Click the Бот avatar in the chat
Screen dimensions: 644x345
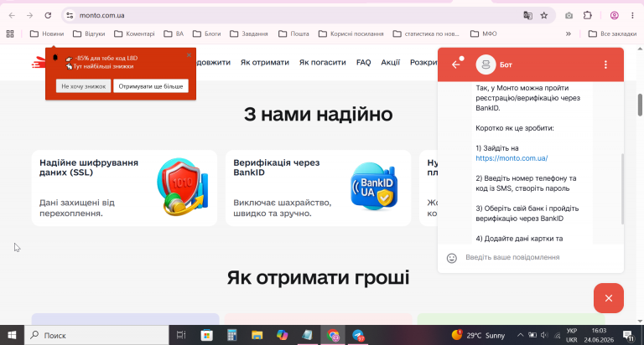coord(486,64)
